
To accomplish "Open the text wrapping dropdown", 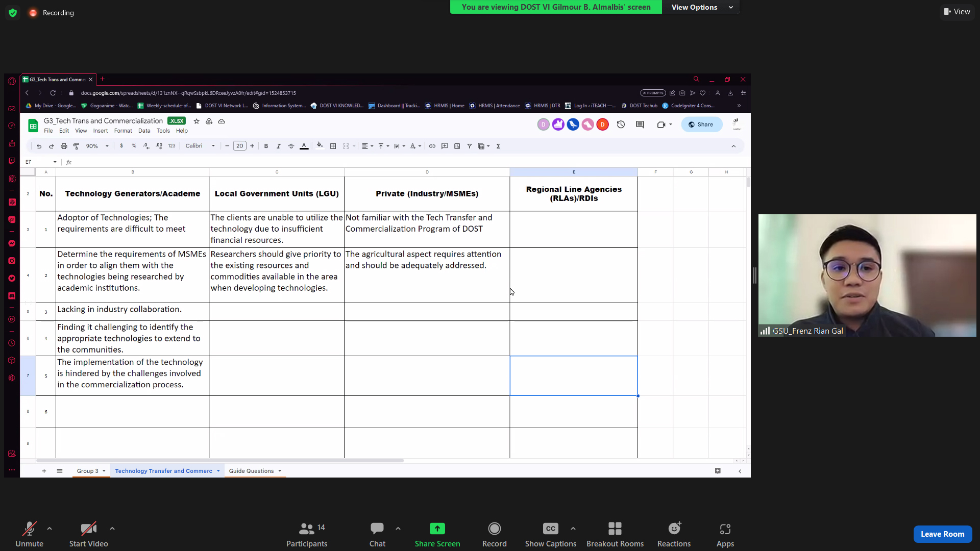I will [400, 146].
